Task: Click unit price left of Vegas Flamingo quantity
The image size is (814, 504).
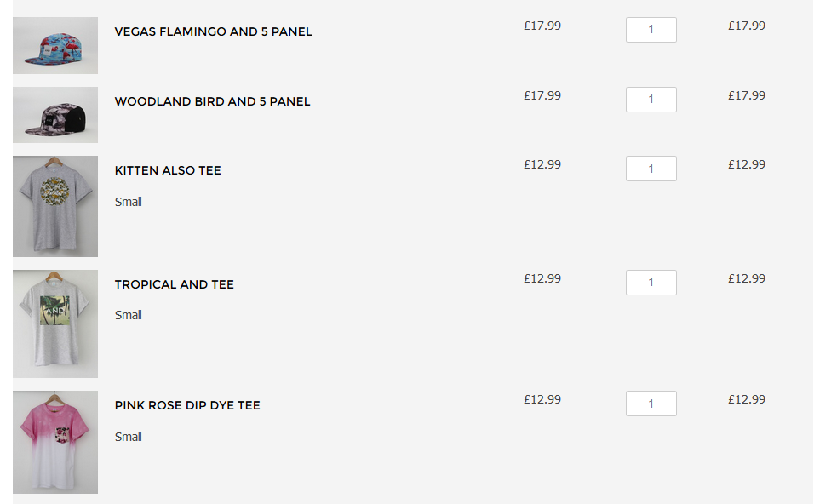Action: coord(542,26)
